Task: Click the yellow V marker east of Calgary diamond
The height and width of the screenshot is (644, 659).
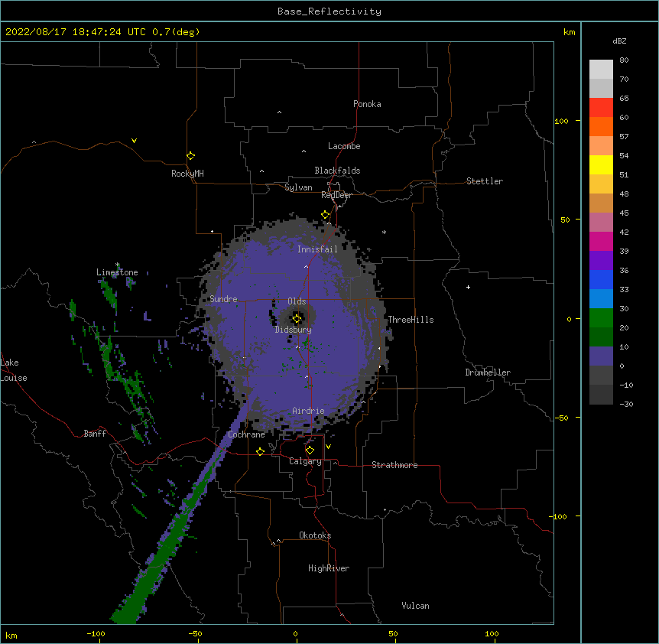Action: click(328, 447)
